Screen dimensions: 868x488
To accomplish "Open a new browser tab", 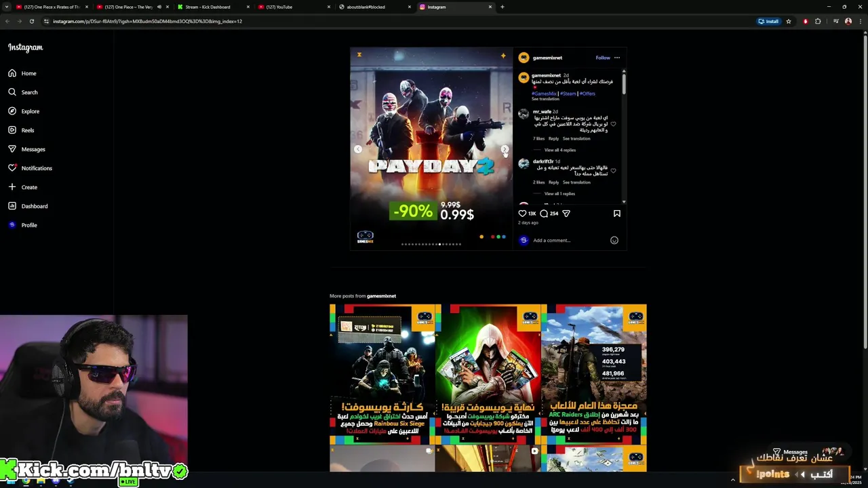I will pyautogui.click(x=502, y=7).
